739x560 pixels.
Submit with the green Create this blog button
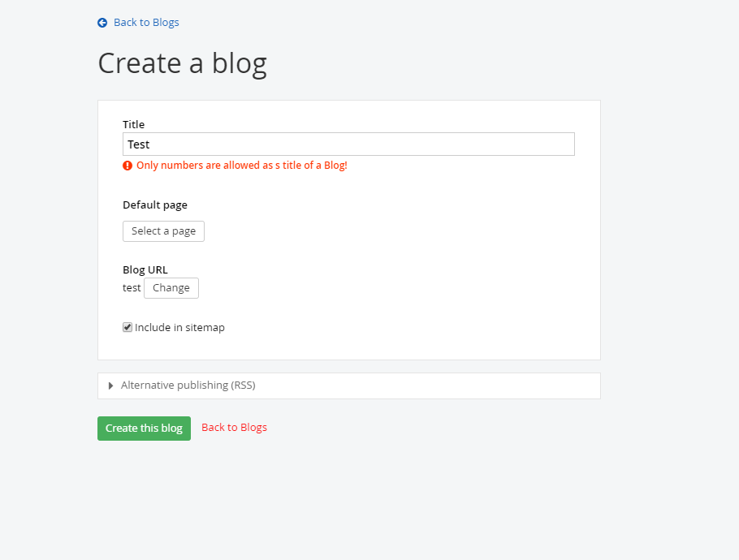(144, 429)
